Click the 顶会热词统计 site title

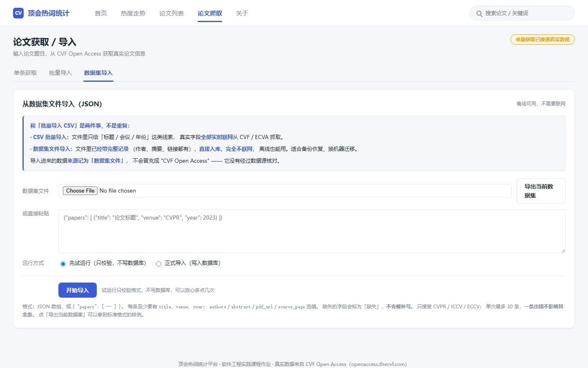[49, 13]
